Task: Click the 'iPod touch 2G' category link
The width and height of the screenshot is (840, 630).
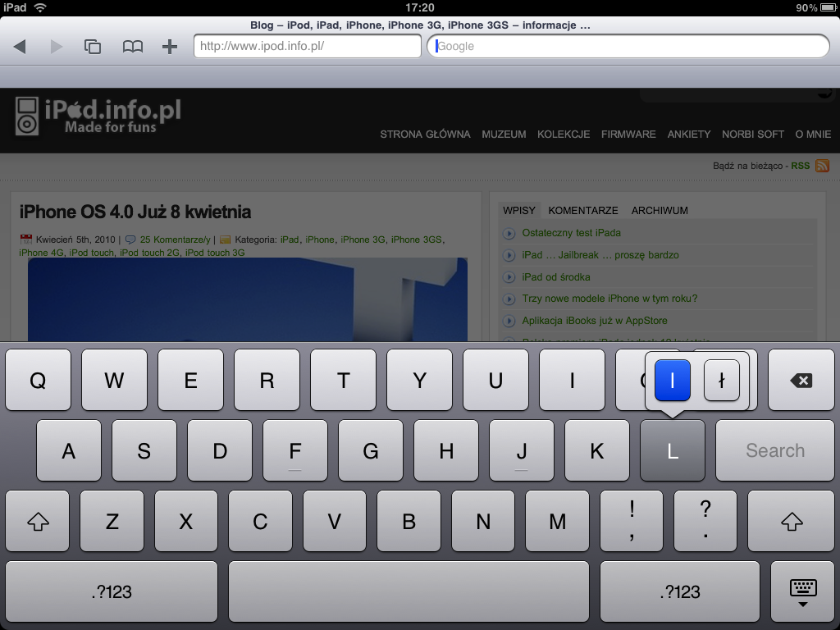Action: (149, 253)
